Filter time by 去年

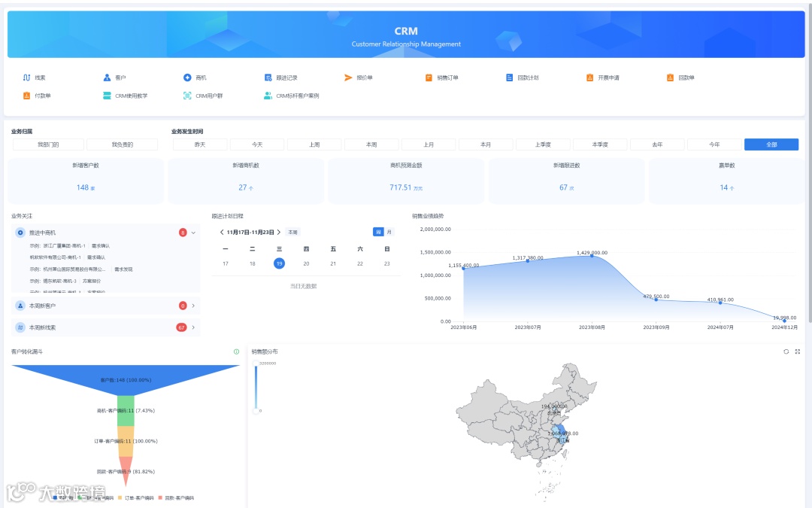point(657,144)
